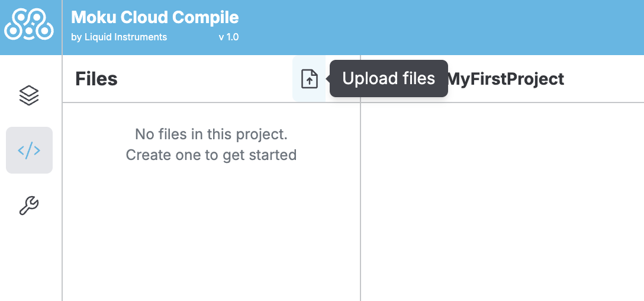Click the blank sidebar area below the wrench
Image resolution: width=644 pixels, height=301 pixels.
pyautogui.click(x=31, y=261)
